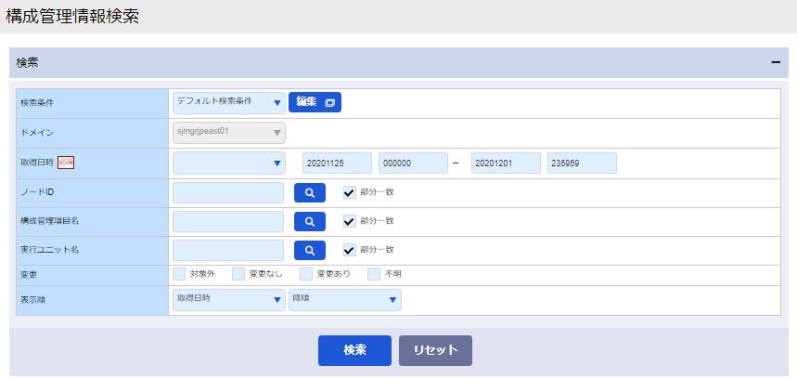The height and width of the screenshot is (379, 797).
Task: Click the 必須 required badge
Action: tap(66, 163)
